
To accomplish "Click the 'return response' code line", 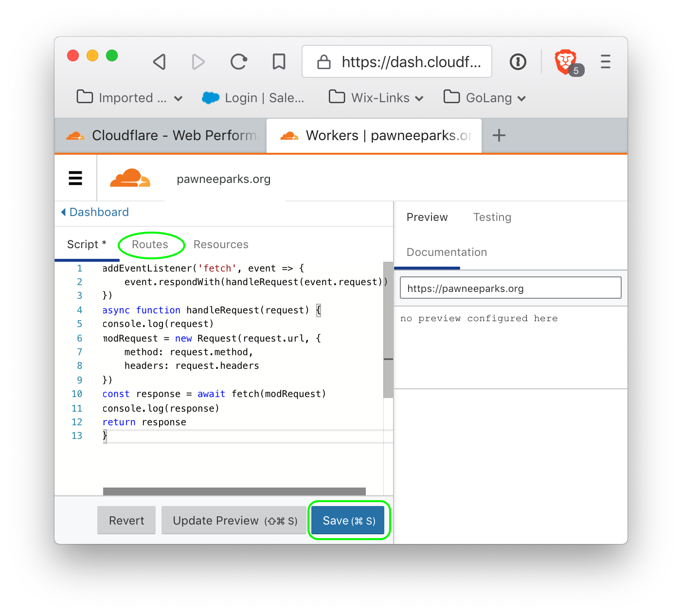I will [x=144, y=422].
